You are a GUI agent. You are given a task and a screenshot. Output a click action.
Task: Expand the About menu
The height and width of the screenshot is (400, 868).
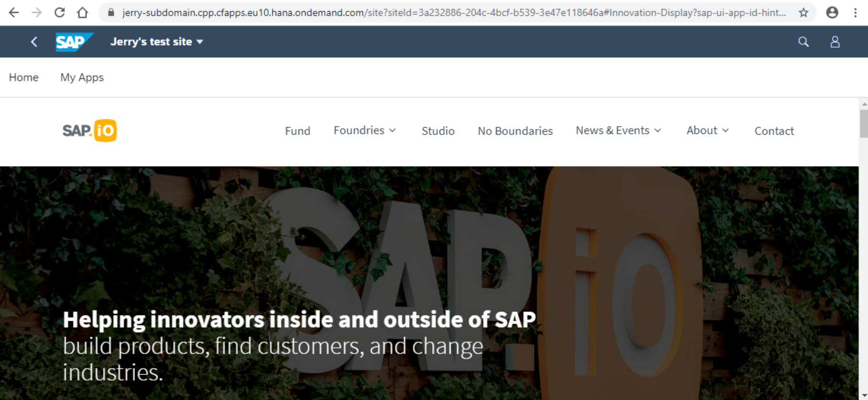(x=708, y=130)
